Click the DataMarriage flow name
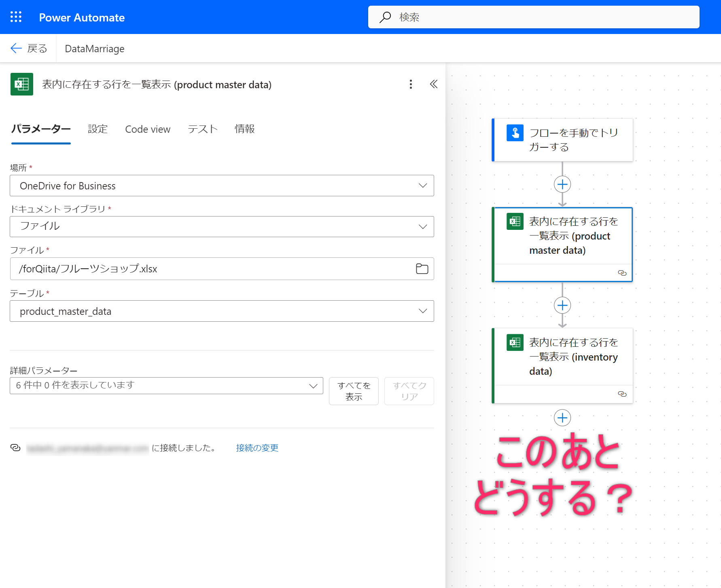 click(x=95, y=49)
